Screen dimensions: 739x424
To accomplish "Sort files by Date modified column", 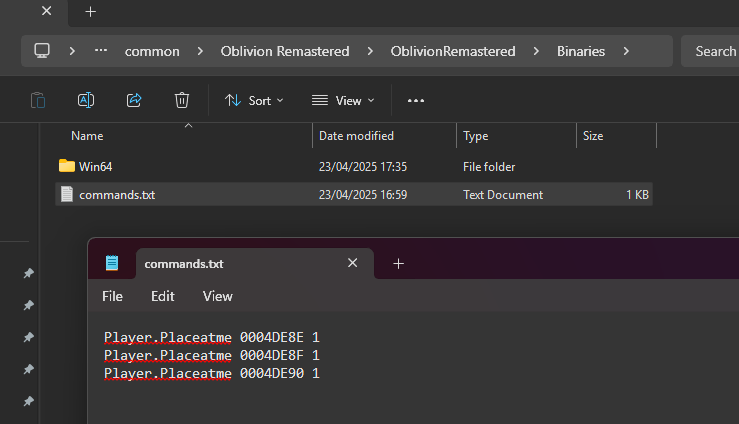I will coord(356,136).
